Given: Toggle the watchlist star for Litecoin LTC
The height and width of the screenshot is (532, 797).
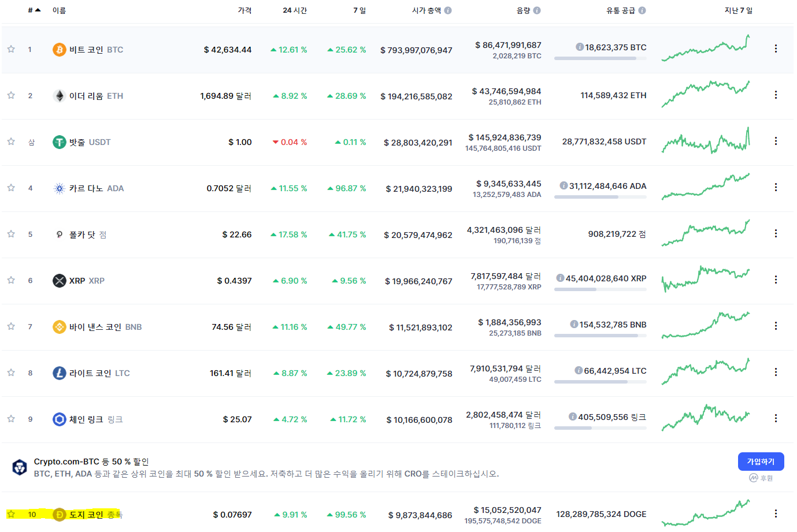Looking at the screenshot, I should tap(11, 373).
